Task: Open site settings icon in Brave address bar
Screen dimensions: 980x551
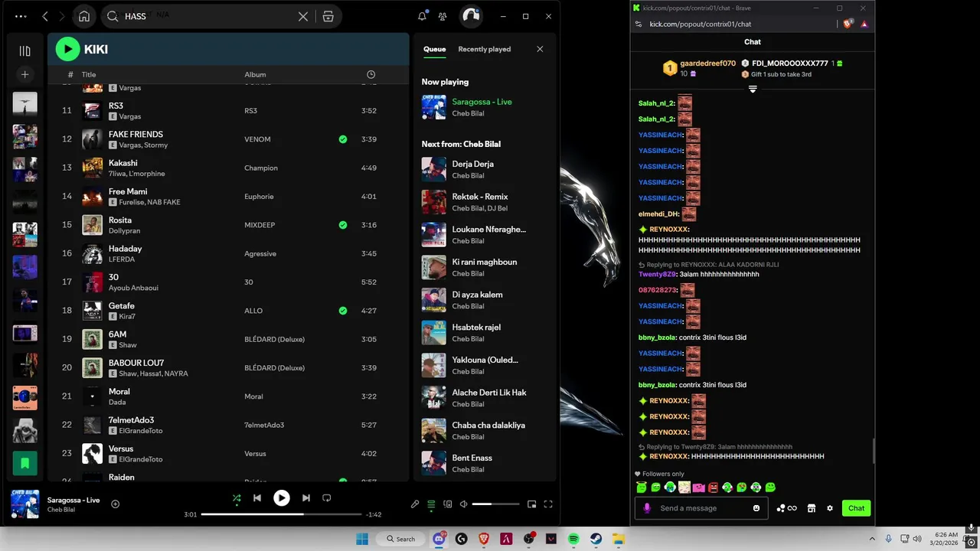Action: [639, 24]
